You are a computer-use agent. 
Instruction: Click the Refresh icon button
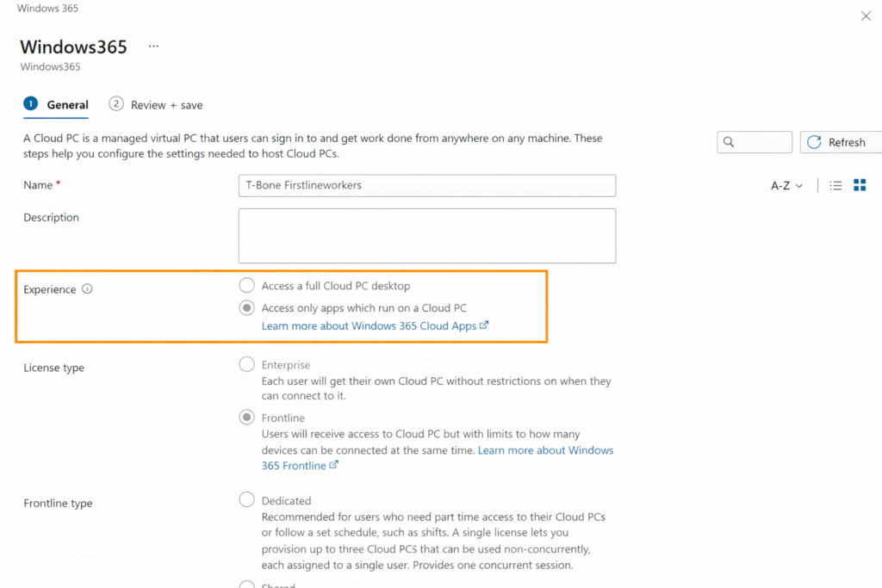(815, 142)
